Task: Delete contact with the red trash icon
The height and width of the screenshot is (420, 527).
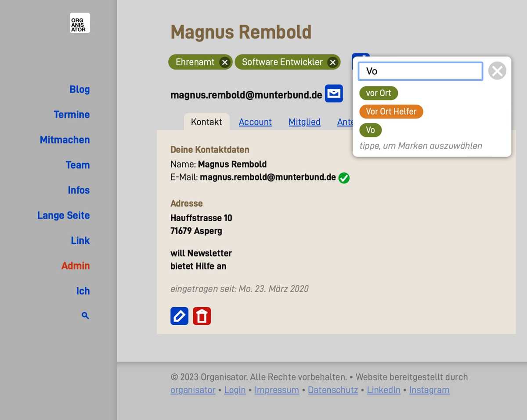Action: coord(202,316)
